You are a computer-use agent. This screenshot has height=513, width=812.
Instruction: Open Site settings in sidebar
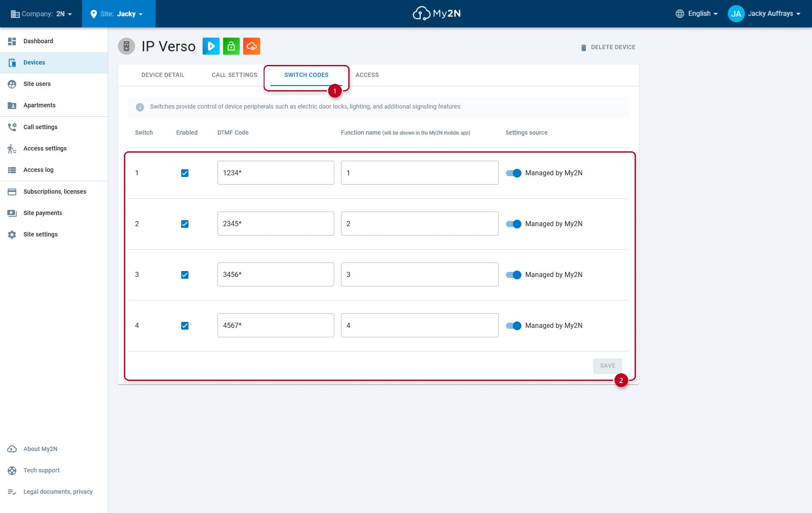(x=54, y=234)
